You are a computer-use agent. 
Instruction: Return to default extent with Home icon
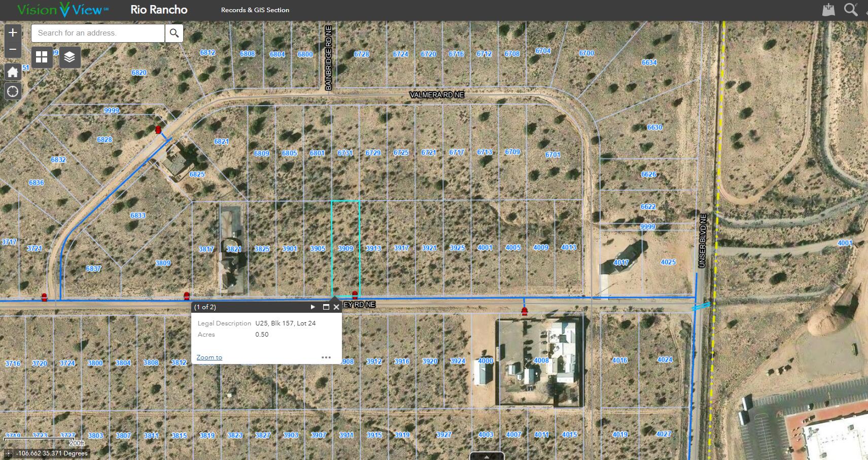pyautogui.click(x=13, y=72)
